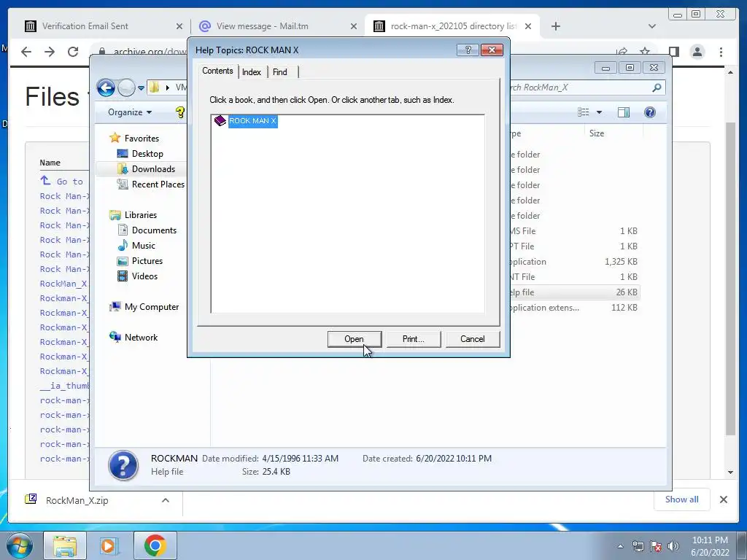Open File Explorer from taskbar
Viewport: 747px width, 560px height.
point(65,545)
